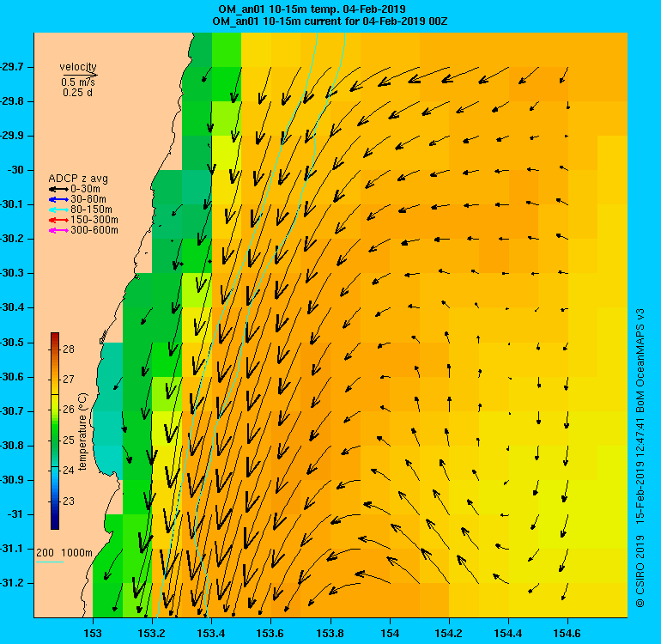The image size is (661, 644).
Task: Click the longitude label 154.6
Action: coord(567,634)
